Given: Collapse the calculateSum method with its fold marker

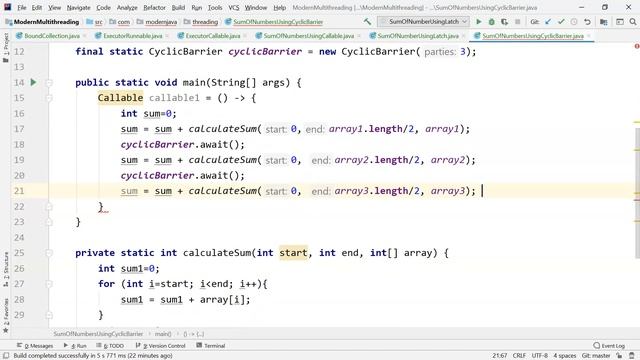Looking at the screenshot, I should (x=49, y=253).
